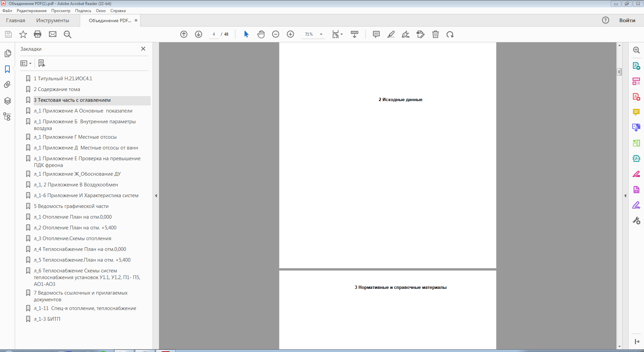
Task: Click the vertical scrollbar thumb
Action: point(619,72)
